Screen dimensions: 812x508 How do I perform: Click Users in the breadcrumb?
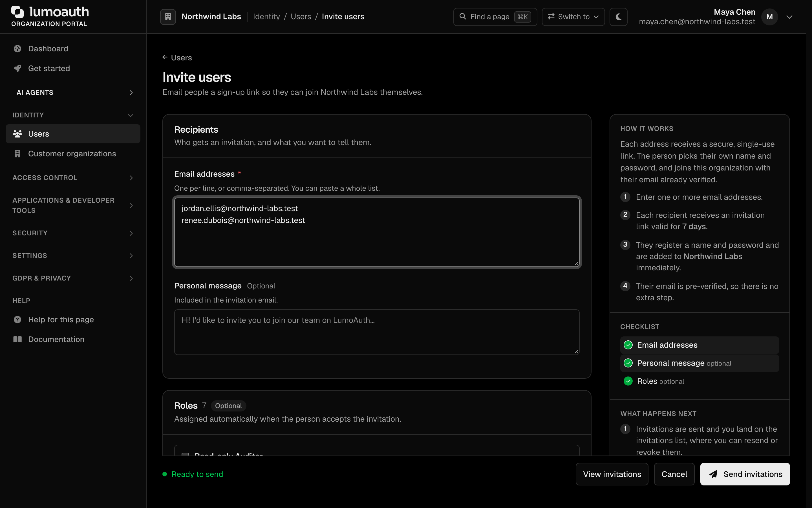point(301,16)
